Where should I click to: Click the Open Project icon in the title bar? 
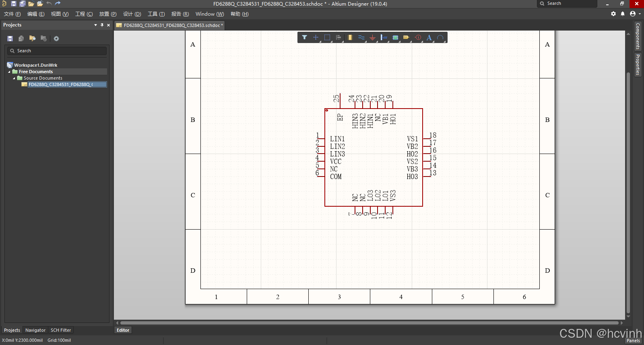40,4
